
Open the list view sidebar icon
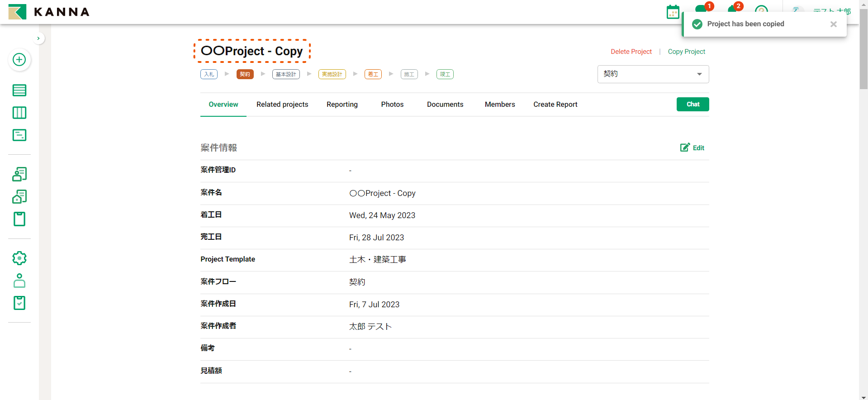19,90
